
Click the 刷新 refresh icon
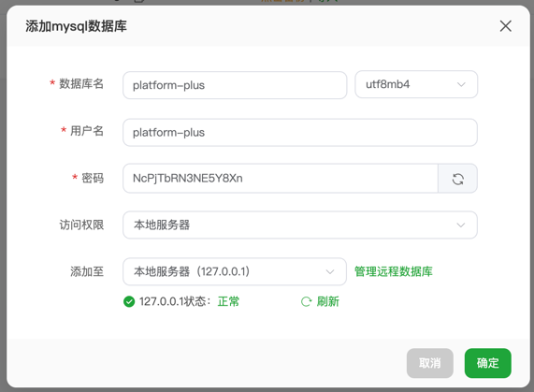pyautogui.click(x=306, y=301)
